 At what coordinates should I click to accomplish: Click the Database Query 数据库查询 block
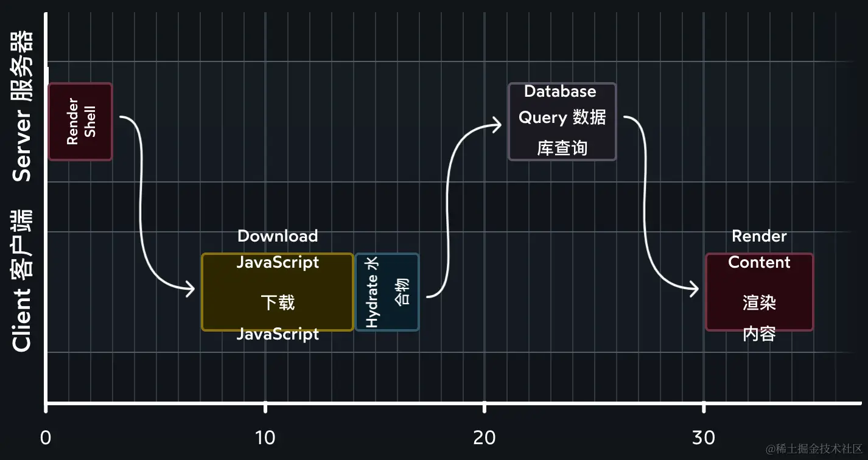[x=561, y=121]
